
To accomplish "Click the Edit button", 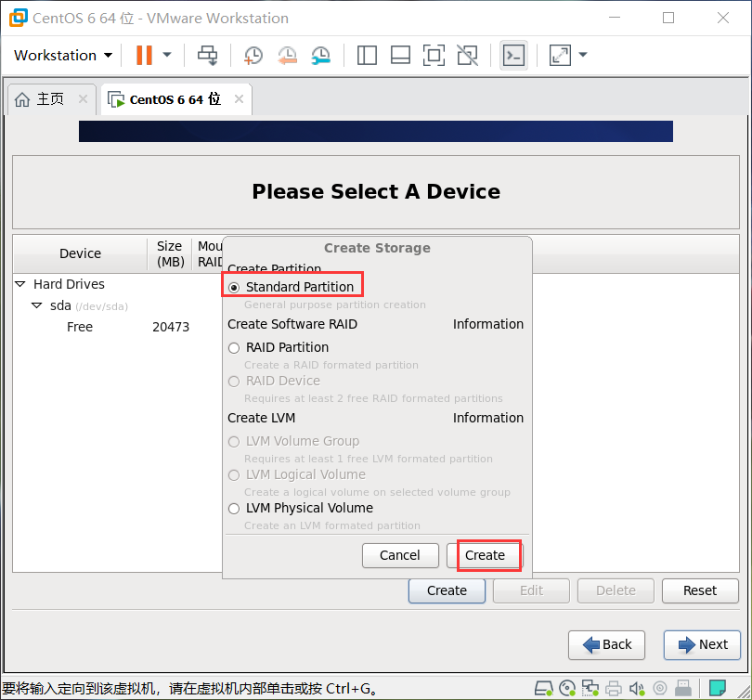I will point(531,590).
